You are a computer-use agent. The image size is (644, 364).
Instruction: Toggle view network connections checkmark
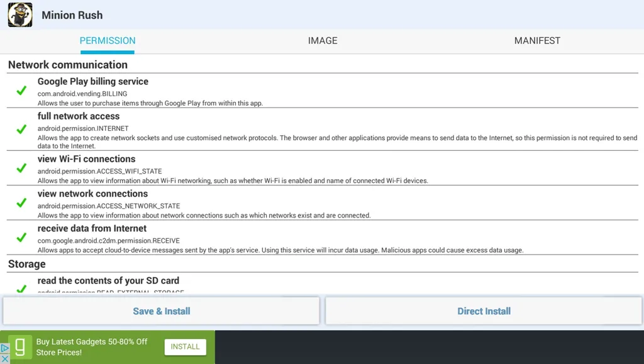pos(21,202)
